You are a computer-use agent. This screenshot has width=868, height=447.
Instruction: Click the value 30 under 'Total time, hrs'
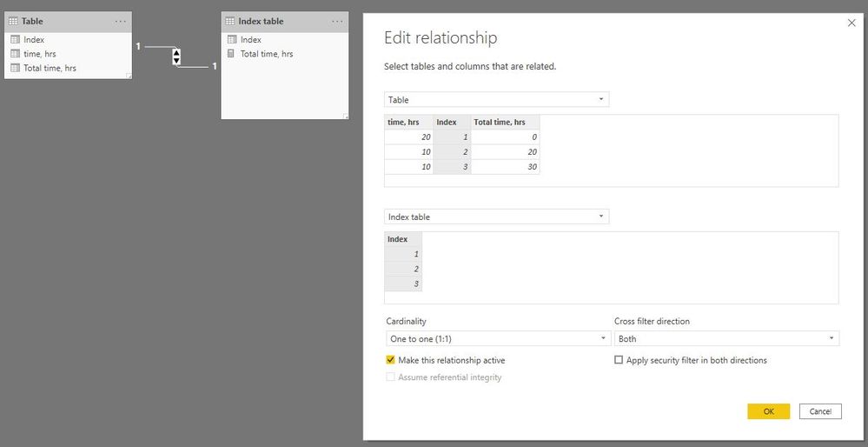[505, 167]
